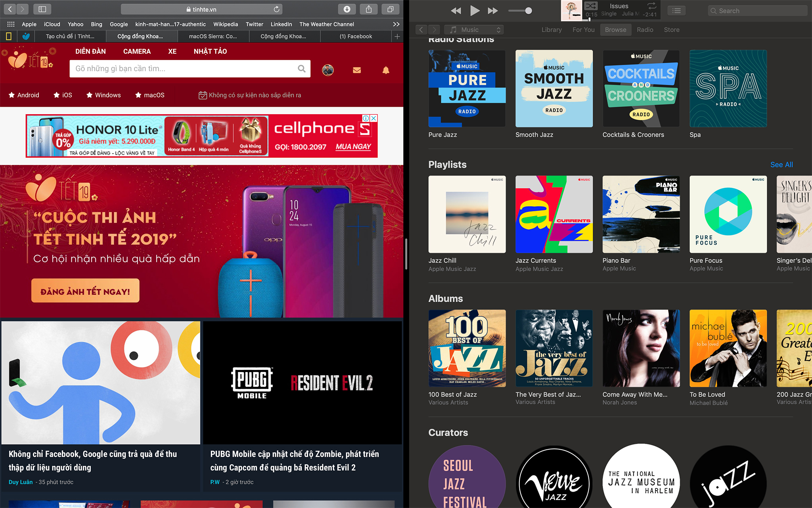Viewport: 812px width, 508px height.
Task: Open the PUBG Mobile Resident Evil article
Action: click(x=303, y=406)
